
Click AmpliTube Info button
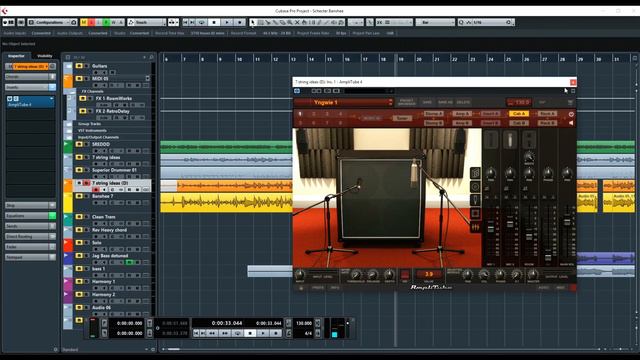pyautogui.click(x=335, y=288)
